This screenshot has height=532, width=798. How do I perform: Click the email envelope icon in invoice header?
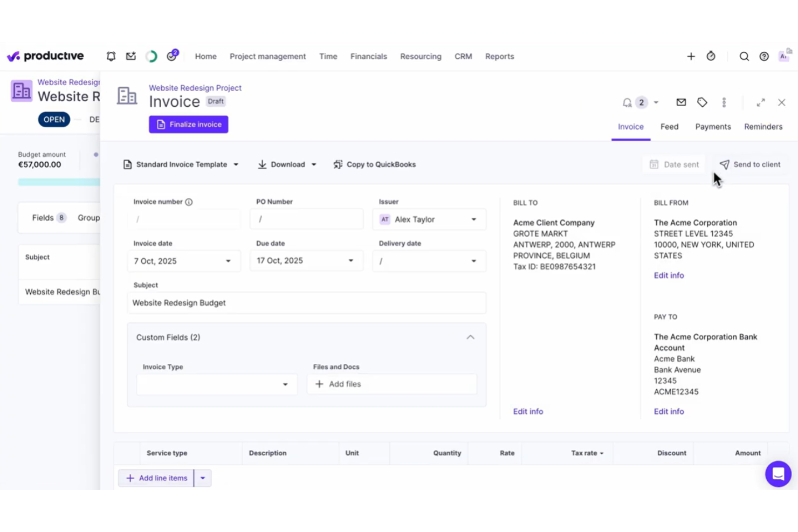(681, 102)
